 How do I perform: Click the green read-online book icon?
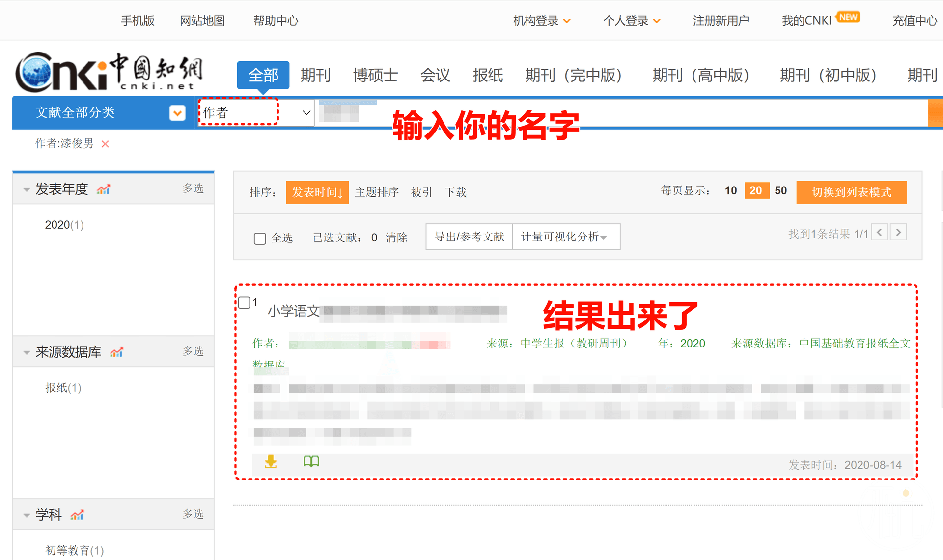pyautogui.click(x=311, y=461)
